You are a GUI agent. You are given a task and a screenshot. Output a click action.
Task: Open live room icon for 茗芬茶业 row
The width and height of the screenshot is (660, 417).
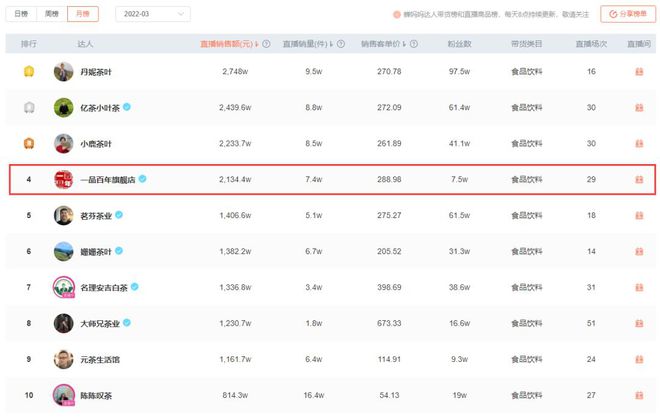639,215
